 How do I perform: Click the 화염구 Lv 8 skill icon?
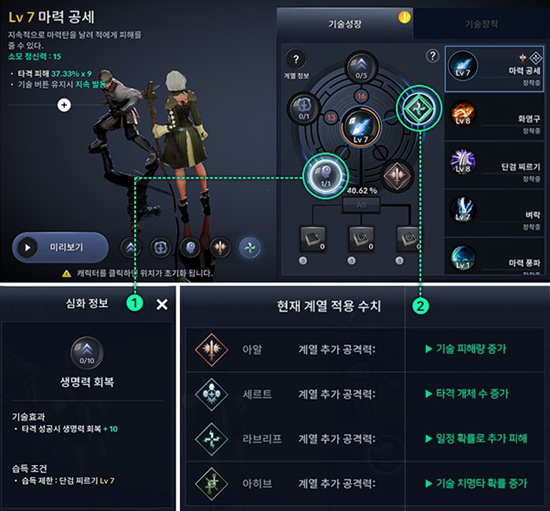(463, 114)
